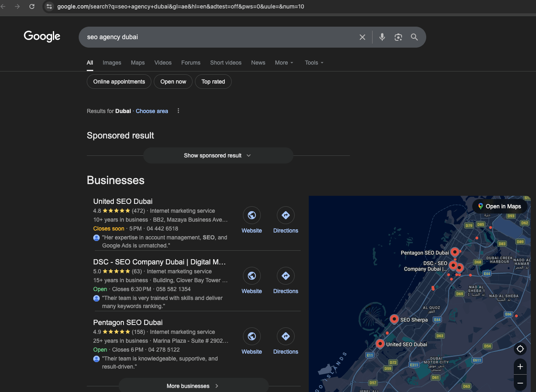Open United SEO Dubai website globe icon
The width and height of the screenshot is (536, 392).
[252, 215]
